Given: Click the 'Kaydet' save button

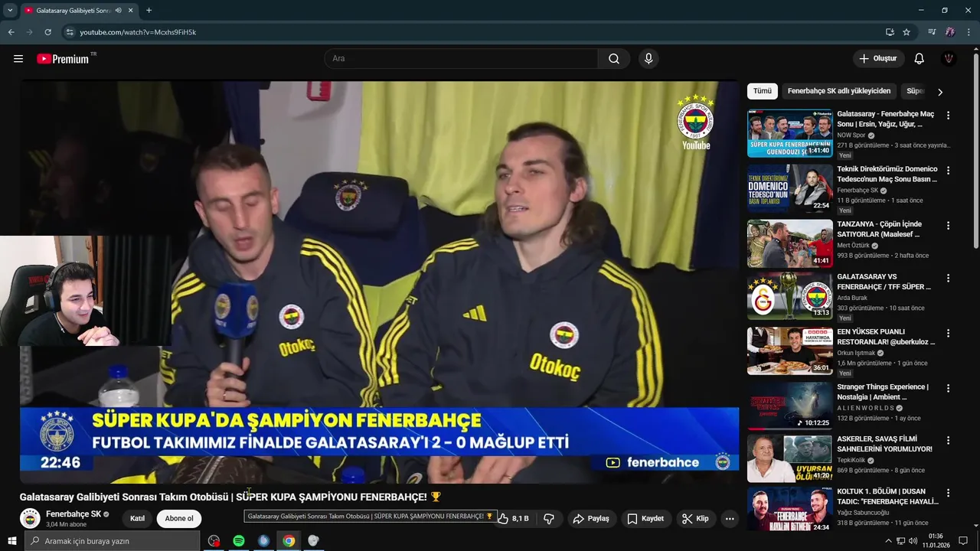Looking at the screenshot, I should click(645, 519).
